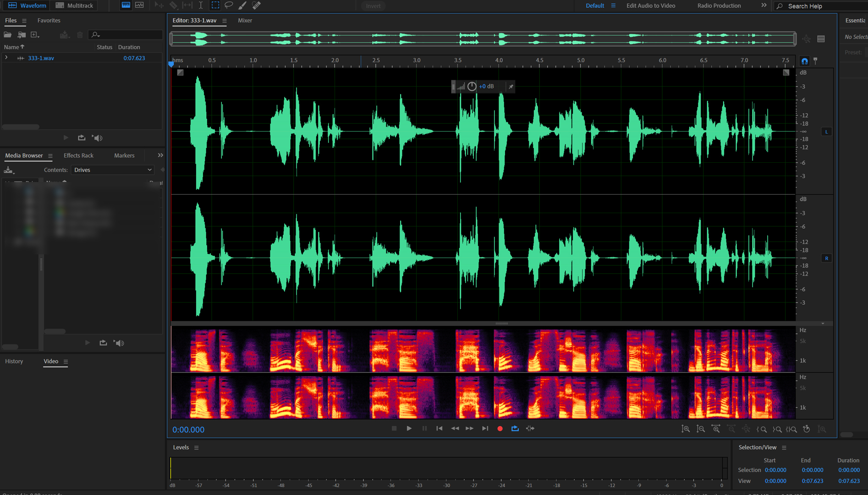Toggle the left channel L button
This screenshot has height=495, width=868.
click(x=826, y=132)
